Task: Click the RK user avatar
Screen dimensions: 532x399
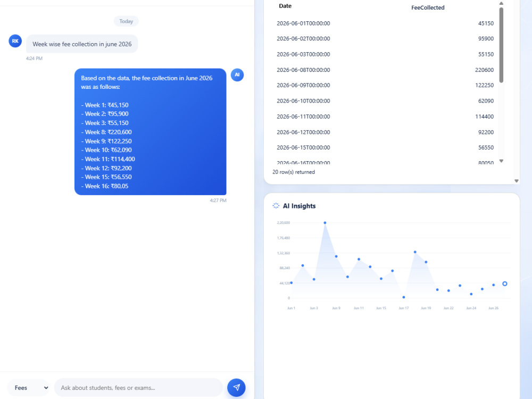Action: (x=15, y=41)
